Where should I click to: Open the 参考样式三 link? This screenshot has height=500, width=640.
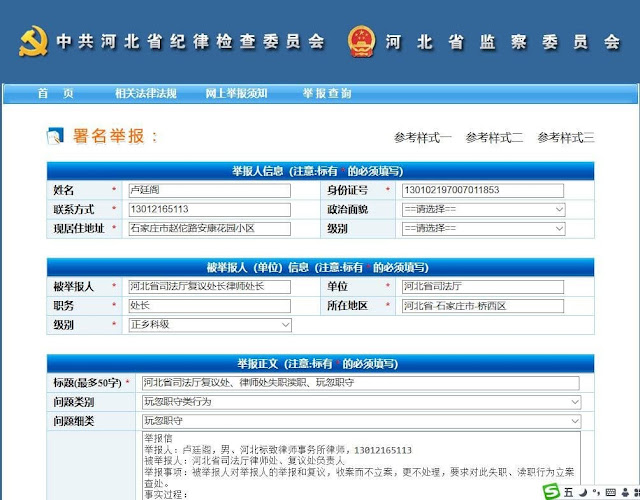pyautogui.click(x=566, y=137)
